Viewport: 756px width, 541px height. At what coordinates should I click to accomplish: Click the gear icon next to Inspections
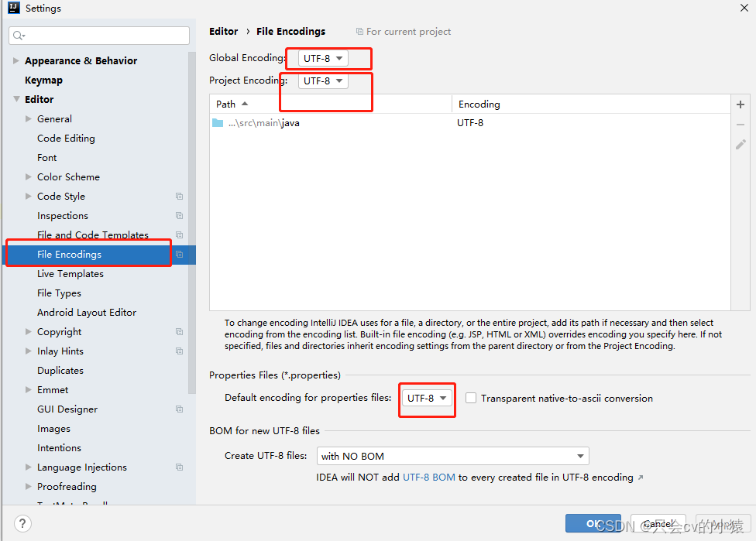pyautogui.click(x=179, y=215)
